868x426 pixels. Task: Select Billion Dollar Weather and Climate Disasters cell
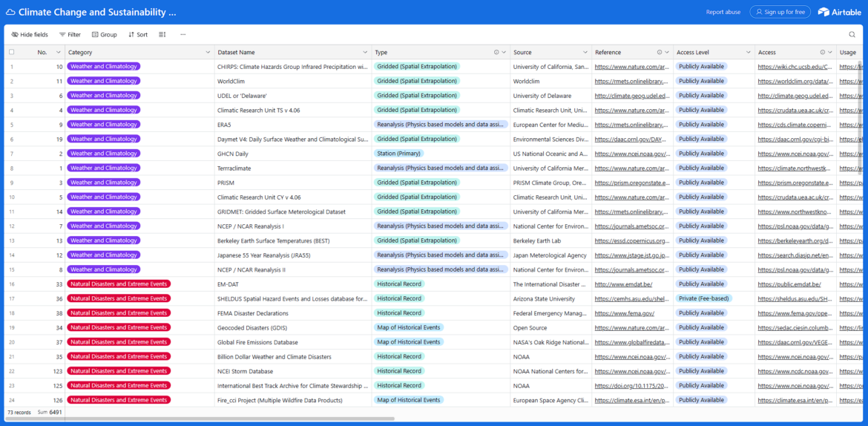[293, 357]
